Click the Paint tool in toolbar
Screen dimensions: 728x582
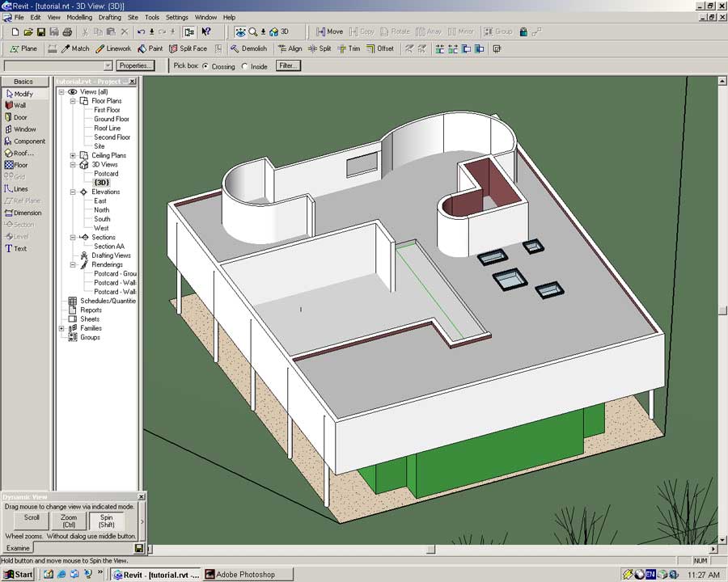150,48
